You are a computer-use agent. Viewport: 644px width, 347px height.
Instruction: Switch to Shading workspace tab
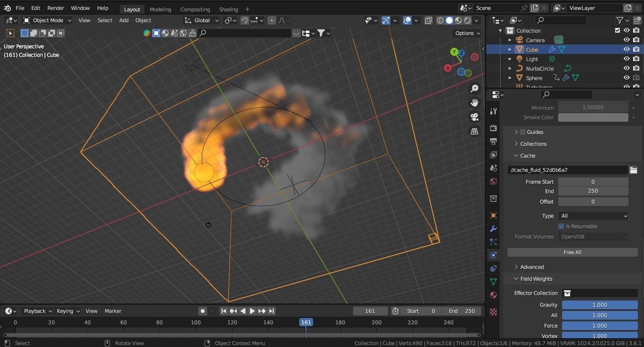tap(228, 9)
